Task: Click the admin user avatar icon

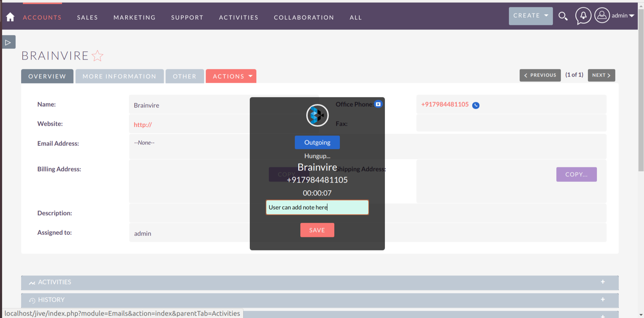Action: click(x=602, y=16)
